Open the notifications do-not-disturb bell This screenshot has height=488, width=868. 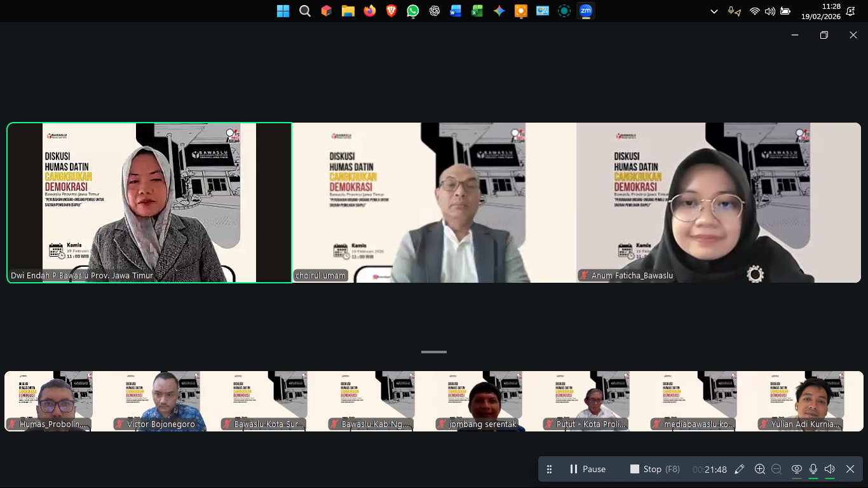850,11
